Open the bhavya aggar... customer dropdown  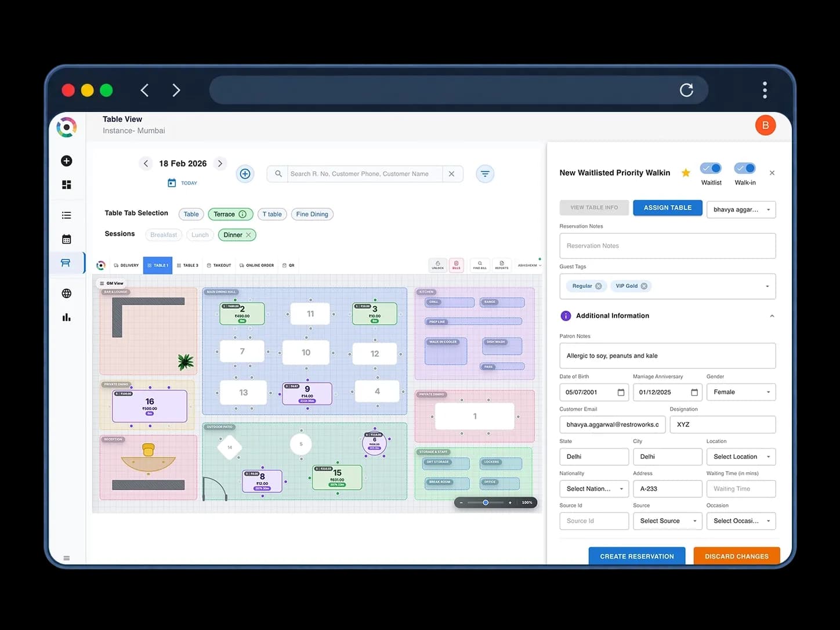click(741, 209)
